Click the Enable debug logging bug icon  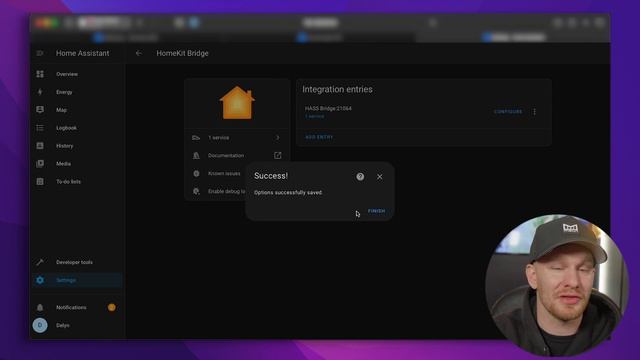[x=196, y=191]
